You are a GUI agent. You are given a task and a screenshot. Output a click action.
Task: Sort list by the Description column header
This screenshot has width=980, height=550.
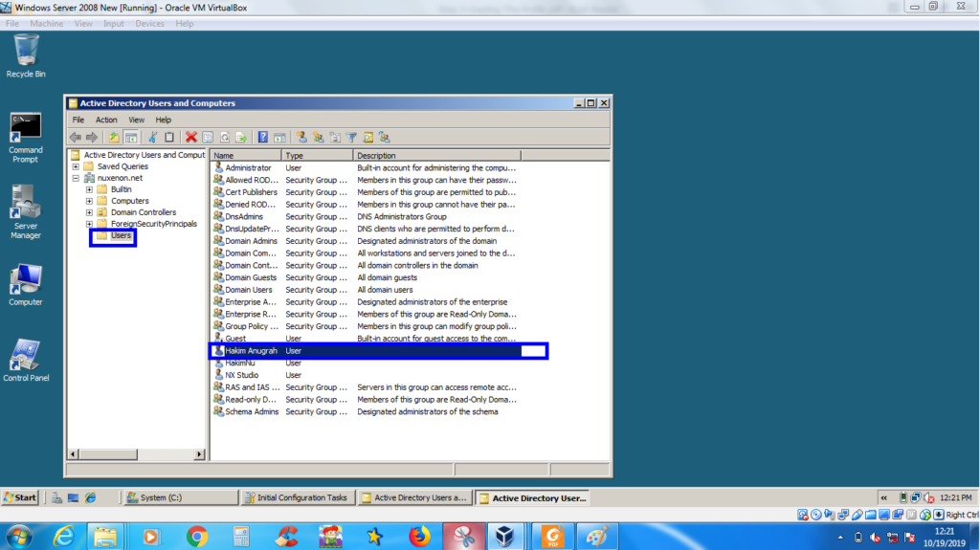coord(436,156)
